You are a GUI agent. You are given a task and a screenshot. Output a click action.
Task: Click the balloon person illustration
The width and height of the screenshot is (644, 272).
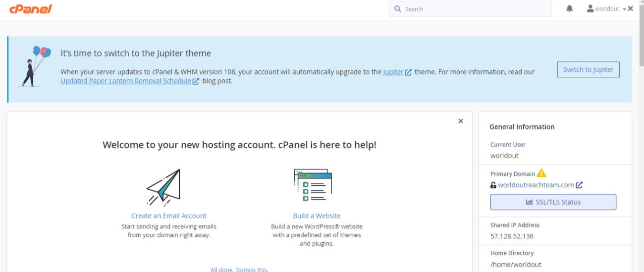36,66
